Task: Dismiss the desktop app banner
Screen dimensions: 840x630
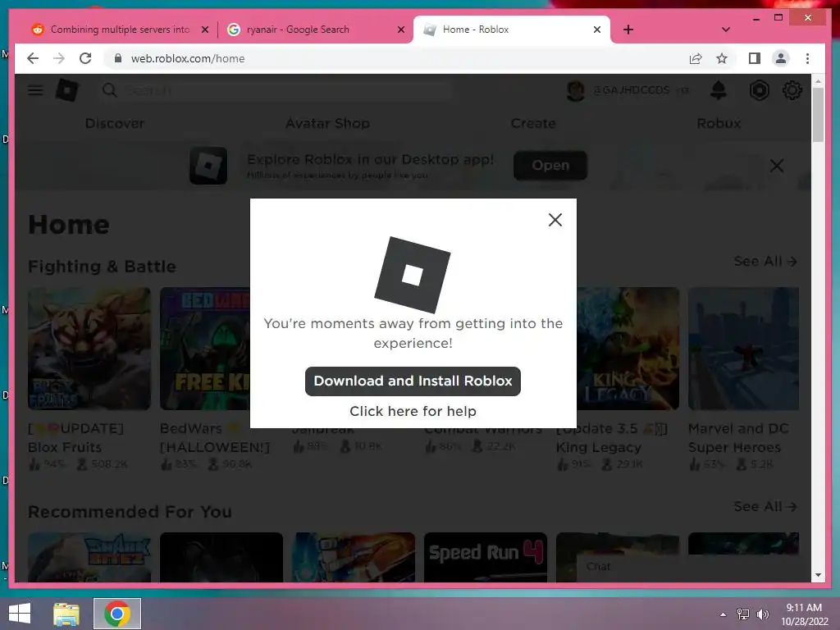Action: point(776,166)
